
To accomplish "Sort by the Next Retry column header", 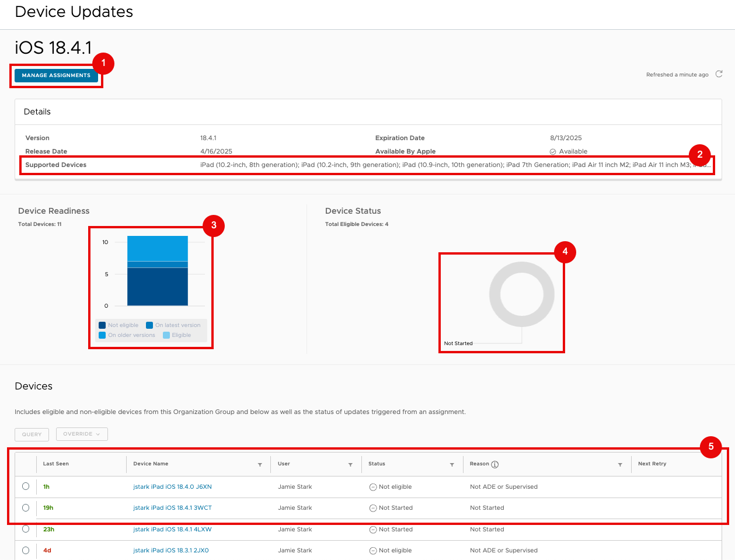I will (652, 464).
